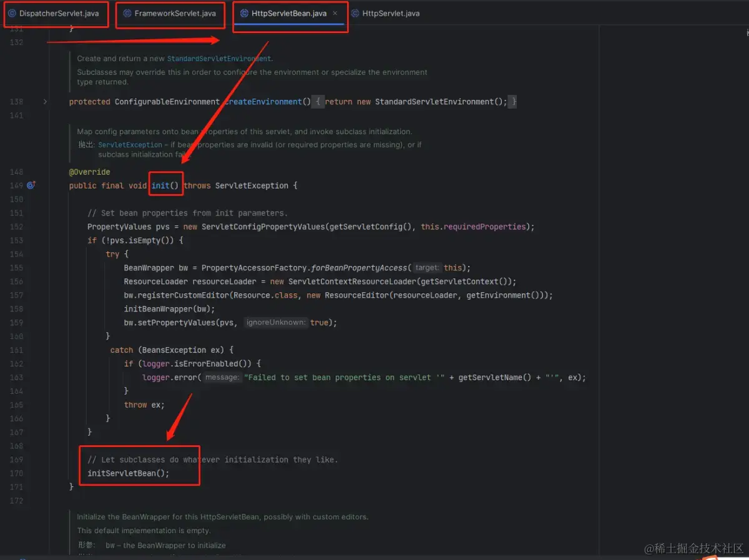This screenshot has height=560, width=749.
Task: Switch to the HttpServlet.java tab
Action: (x=385, y=13)
